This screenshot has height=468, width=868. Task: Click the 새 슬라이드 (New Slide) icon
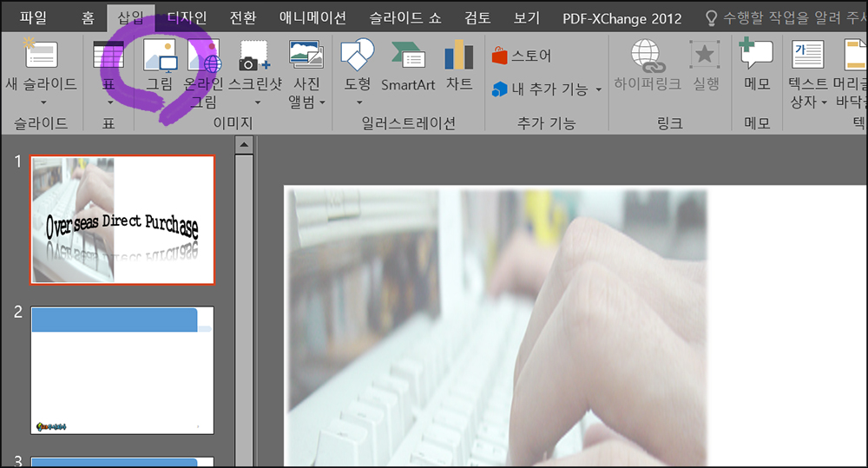(x=41, y=54)
